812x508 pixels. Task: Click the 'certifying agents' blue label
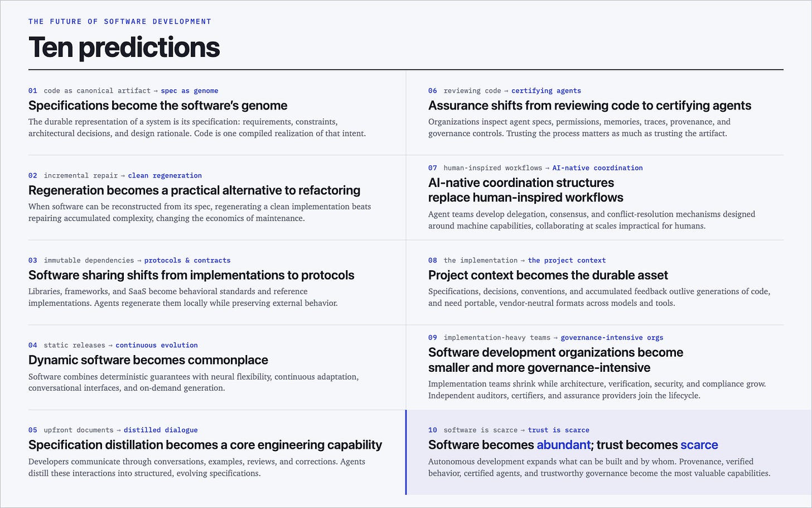546,90
